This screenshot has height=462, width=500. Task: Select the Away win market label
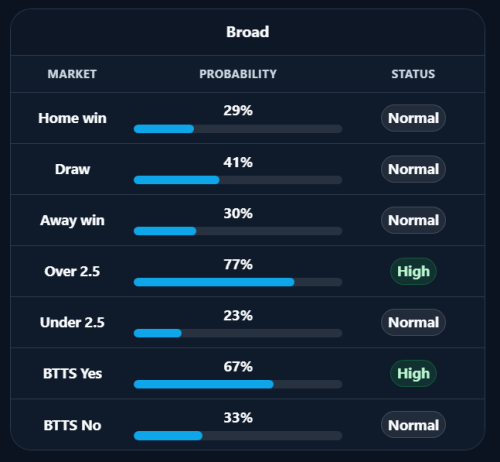(72, 220)
